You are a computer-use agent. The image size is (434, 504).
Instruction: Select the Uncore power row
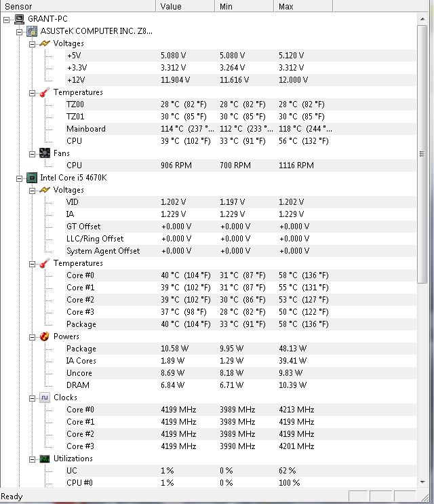coord(241,373)
